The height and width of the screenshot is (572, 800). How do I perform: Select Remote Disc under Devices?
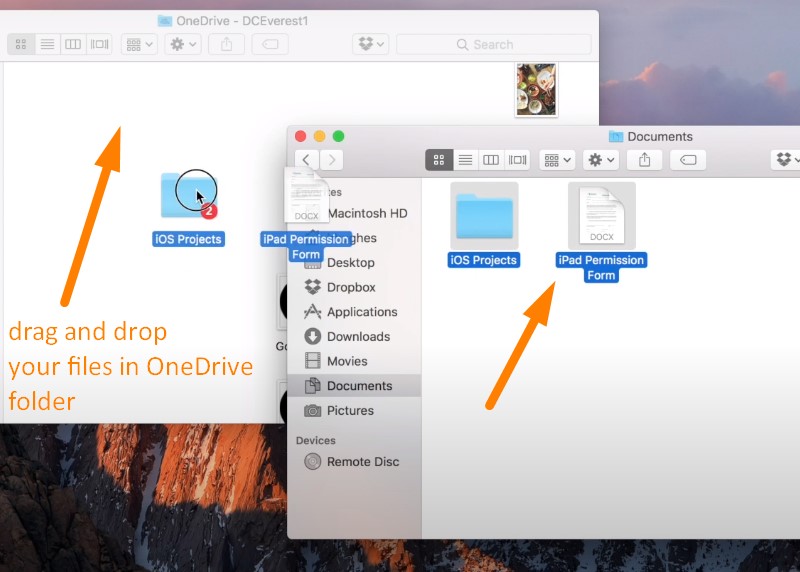(362, 462)
